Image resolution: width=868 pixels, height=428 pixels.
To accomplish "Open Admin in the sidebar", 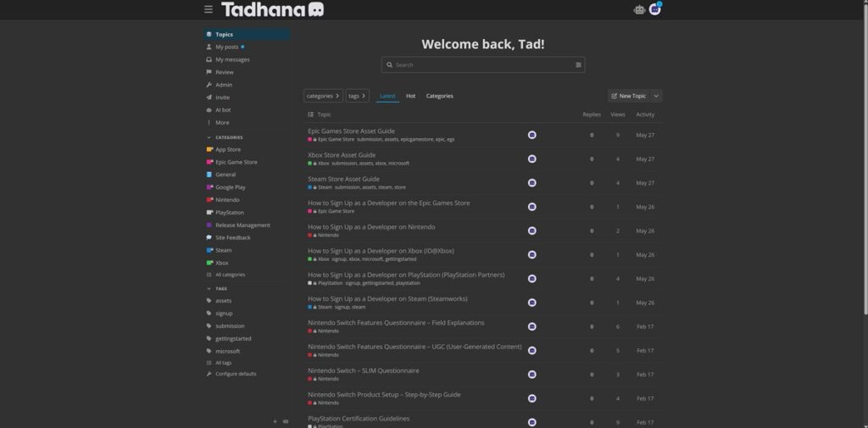I will pyautogui.click(x=247, y=85).
